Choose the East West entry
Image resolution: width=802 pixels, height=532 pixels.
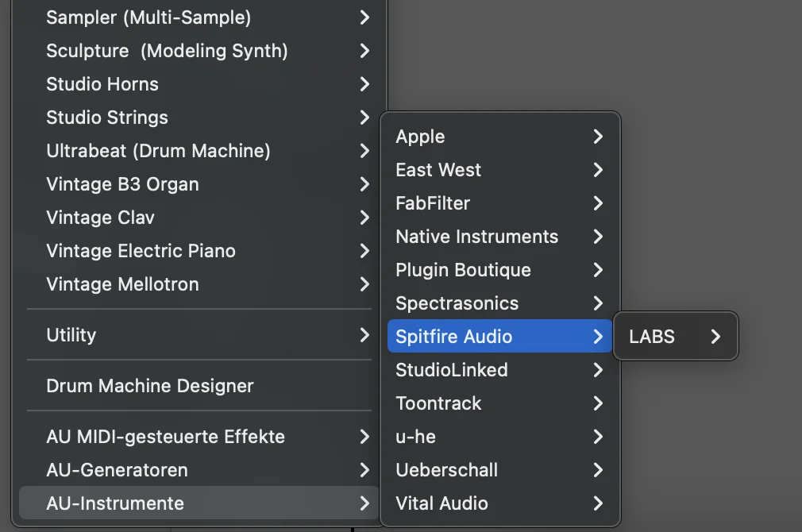[499, 170]
